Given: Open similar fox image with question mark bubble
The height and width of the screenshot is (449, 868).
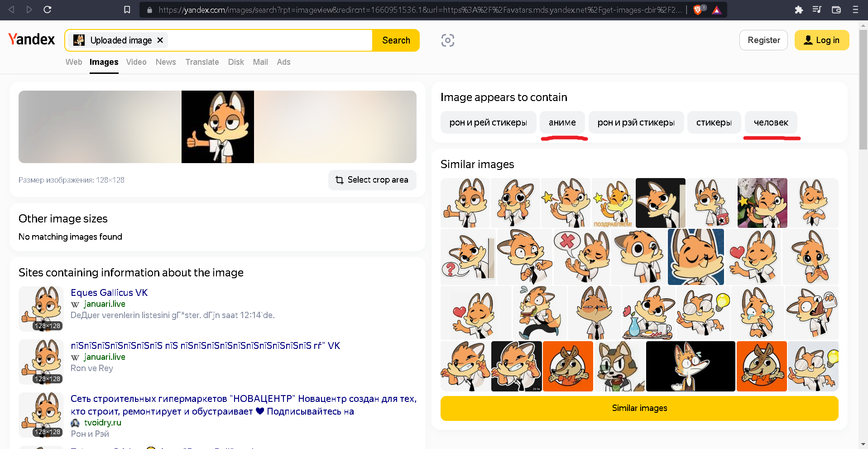Looking at the screenshot, I should (x=468, y=257).
